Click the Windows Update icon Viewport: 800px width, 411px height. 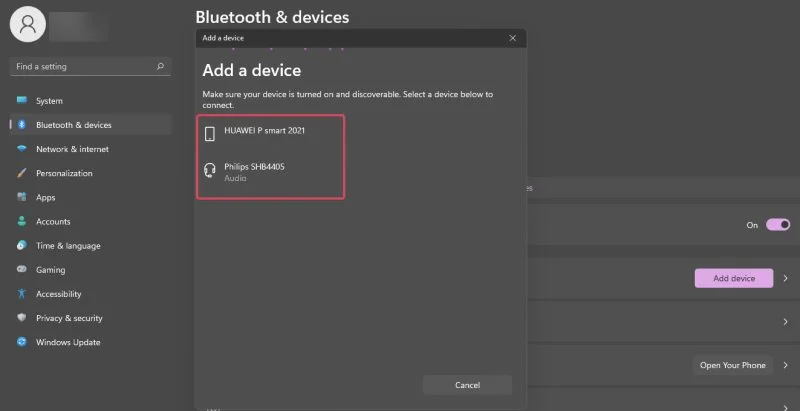click(22, 342)
